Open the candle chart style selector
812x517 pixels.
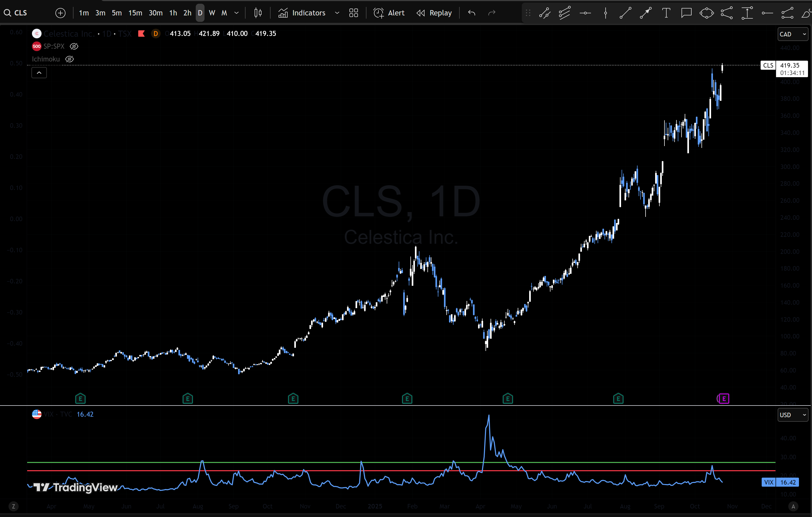click(x=258, y=13)
